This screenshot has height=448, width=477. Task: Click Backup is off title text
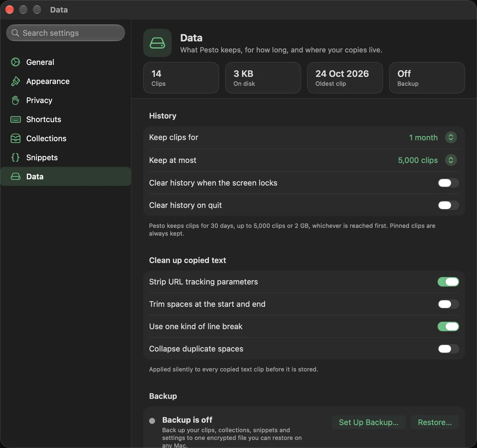tap(187, 420)
